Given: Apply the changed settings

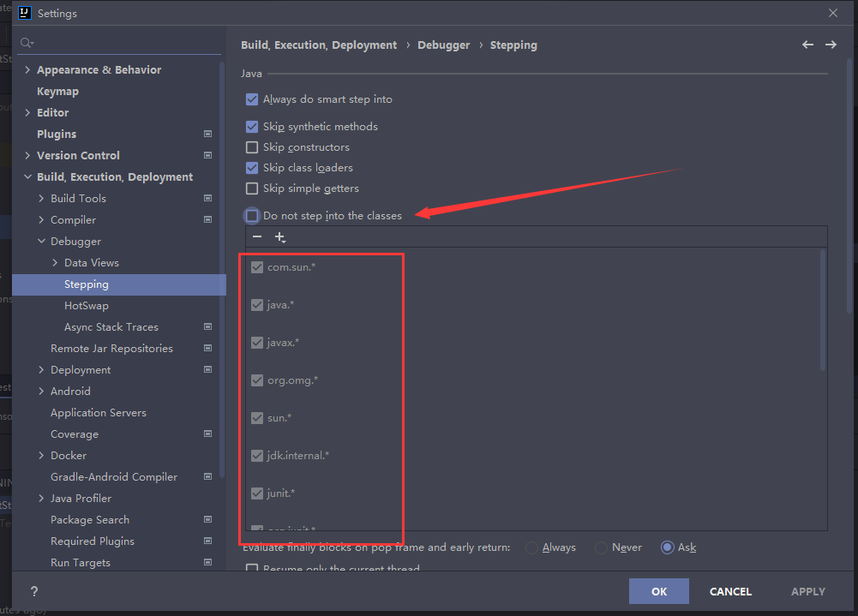Looking at the screenshot, I should [x=807, y=591].
